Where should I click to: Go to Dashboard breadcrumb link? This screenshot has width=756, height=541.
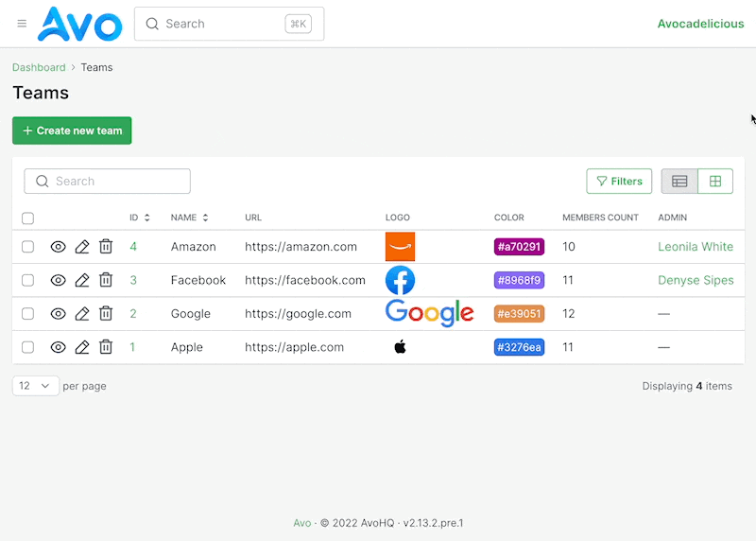[x=39, y=67]
